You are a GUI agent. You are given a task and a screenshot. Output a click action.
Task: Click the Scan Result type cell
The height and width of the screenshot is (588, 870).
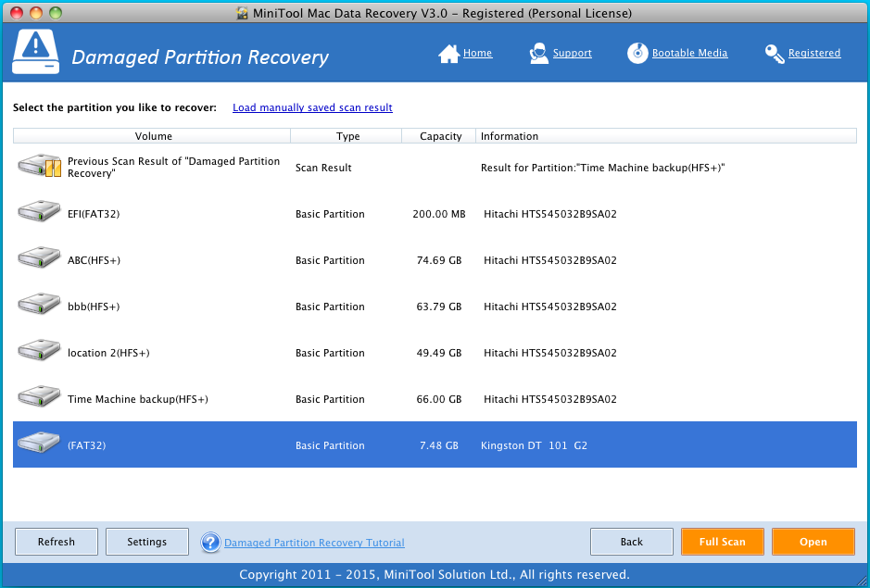click(x=323, y=168)
